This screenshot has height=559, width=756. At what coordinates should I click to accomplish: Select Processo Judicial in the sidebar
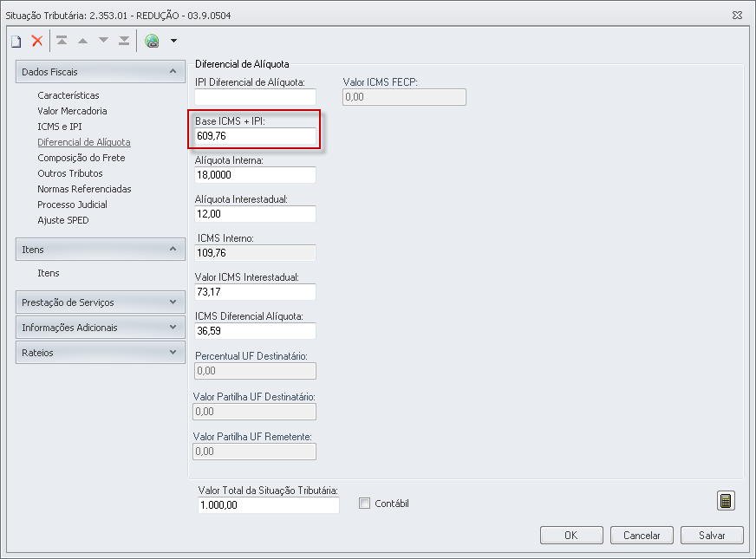click(x=72, y=205)
